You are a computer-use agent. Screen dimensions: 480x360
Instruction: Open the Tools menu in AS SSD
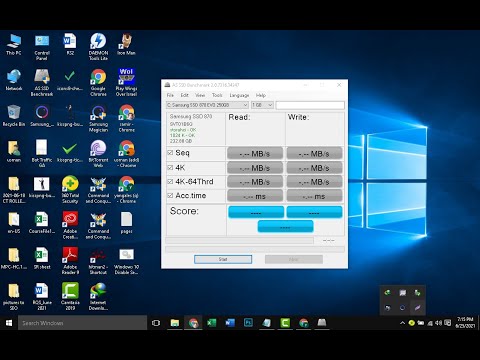point(217,95)
